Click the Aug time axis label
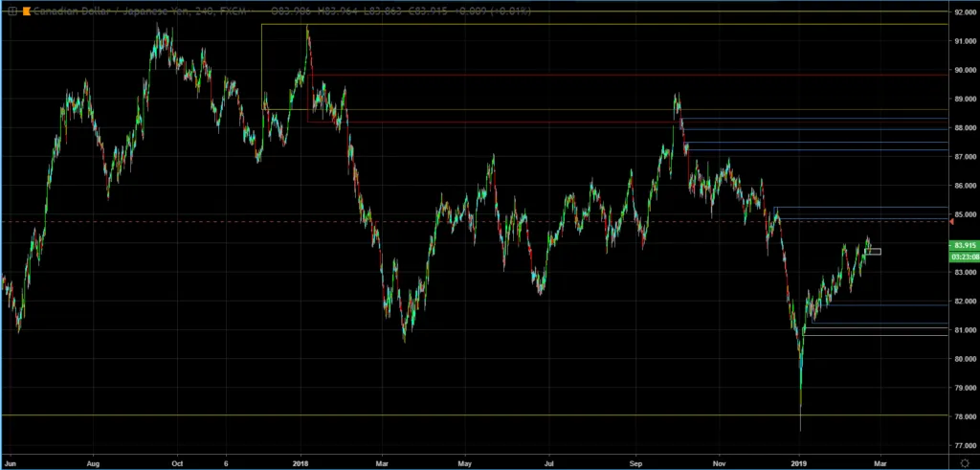The height and width of the screenshot is (470, 980). pos(93,464)
